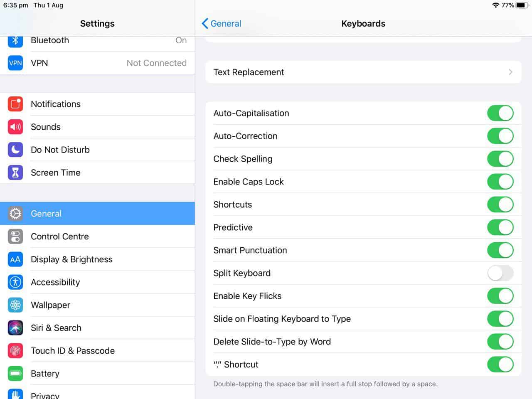Switch off Smart Punctuation

500,250
